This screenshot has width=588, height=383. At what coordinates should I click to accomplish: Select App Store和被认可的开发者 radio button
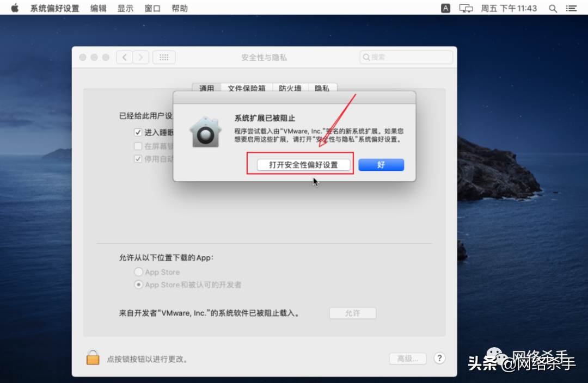[138, 285]
